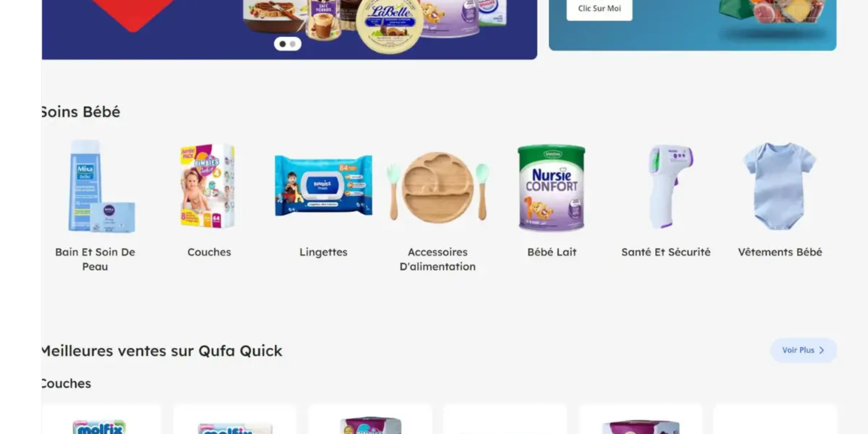Viewport: 868px width, 434px height.
Task: Open the Santé Et Sécurité label link
Action: click(x=666, y=252)
